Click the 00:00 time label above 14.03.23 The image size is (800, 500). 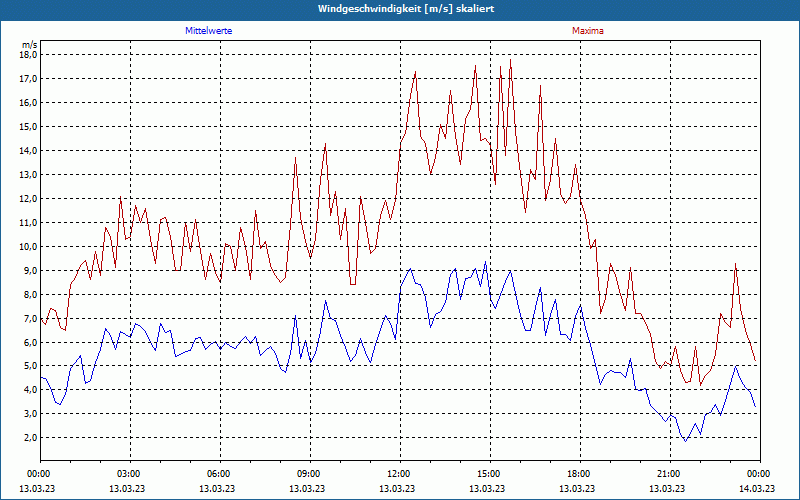(759, 474)
